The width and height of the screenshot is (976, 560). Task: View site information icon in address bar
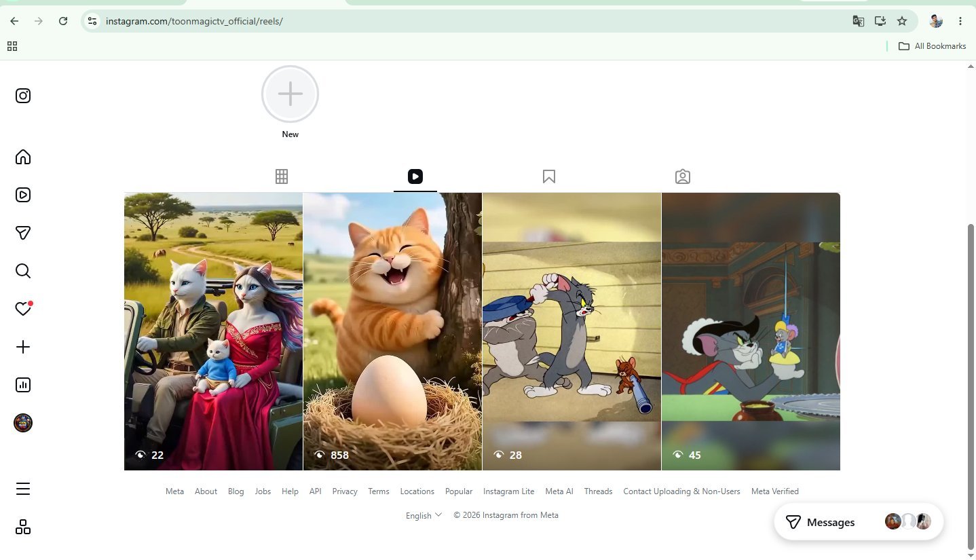point(93,21)
